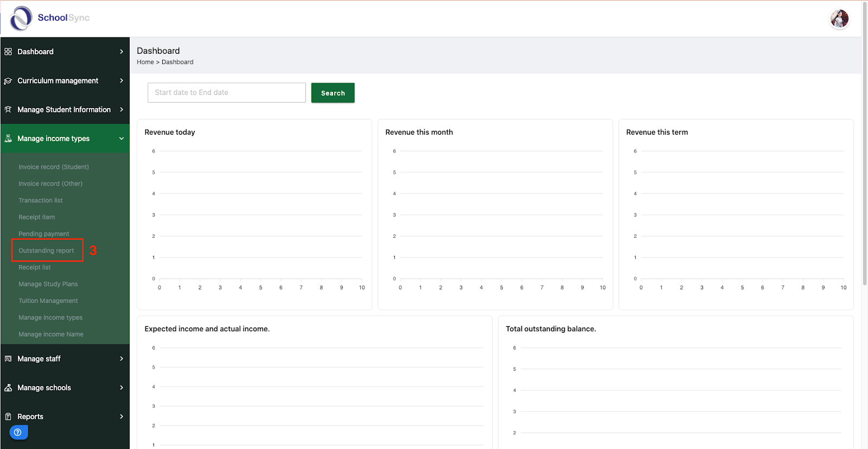The image size is (868, 449).
Task: Open the Outstanding report
Action: point(46,251)
